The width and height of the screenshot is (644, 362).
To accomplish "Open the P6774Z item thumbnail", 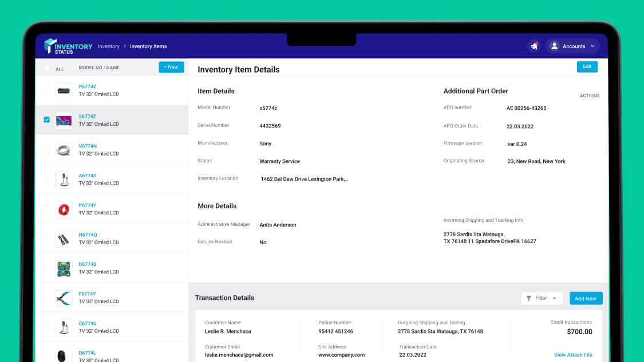I will [x=64, y=91].
